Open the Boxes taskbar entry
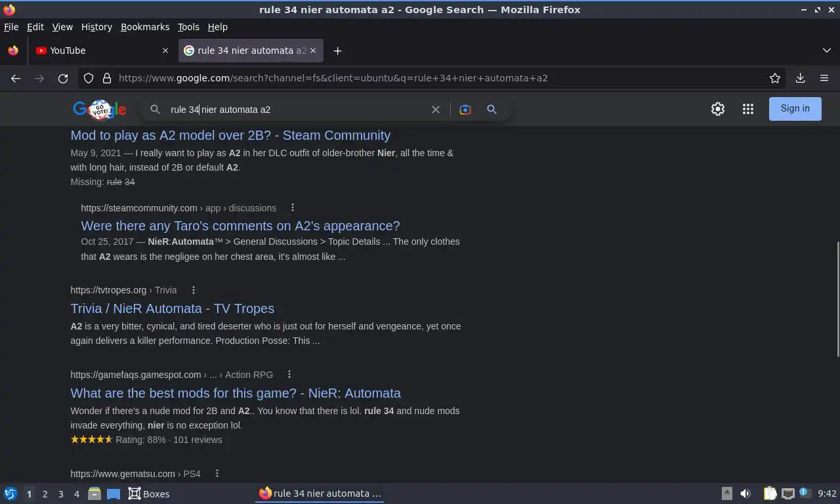Viewport: 840px width, 504px height. click(x=149, y=493)
